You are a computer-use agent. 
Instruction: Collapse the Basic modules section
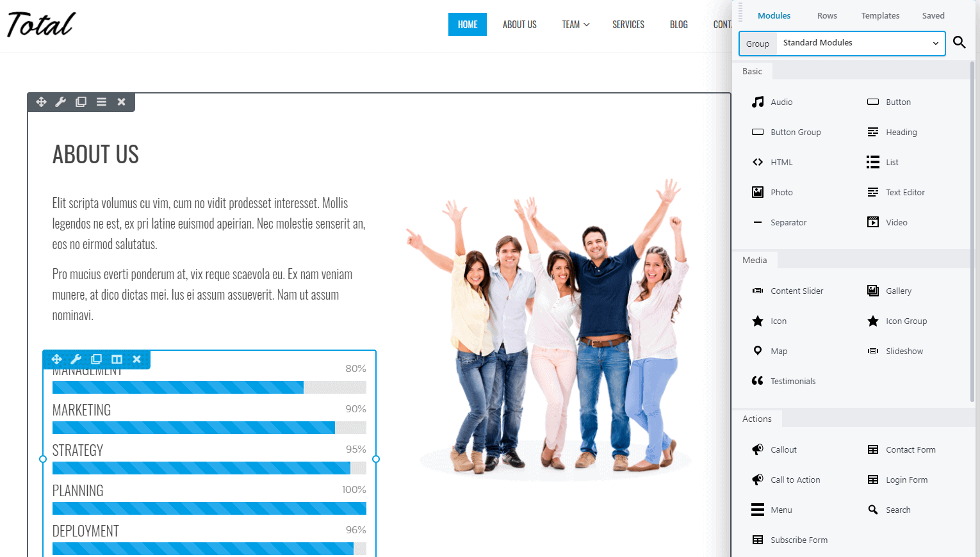pyautogui.click(x=752, y=71)
